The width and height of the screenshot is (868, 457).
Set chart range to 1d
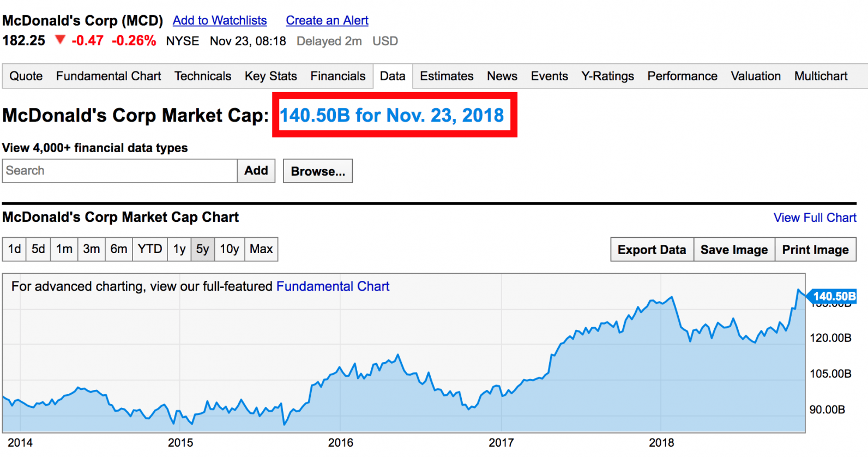tap(14, 249)
